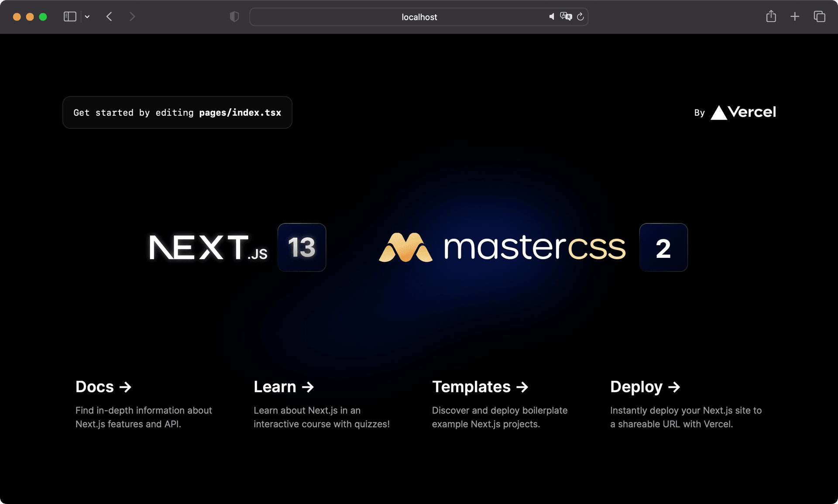Open the Vercel logo link
The height and width of the screenshot is (504, 838).
pos(743,113)
